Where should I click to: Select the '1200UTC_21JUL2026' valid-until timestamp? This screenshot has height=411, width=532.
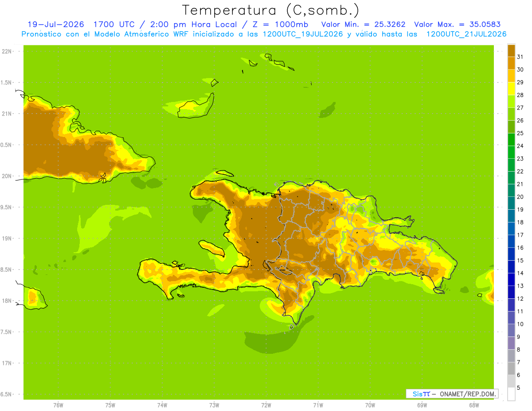click(x=466, y=34)
